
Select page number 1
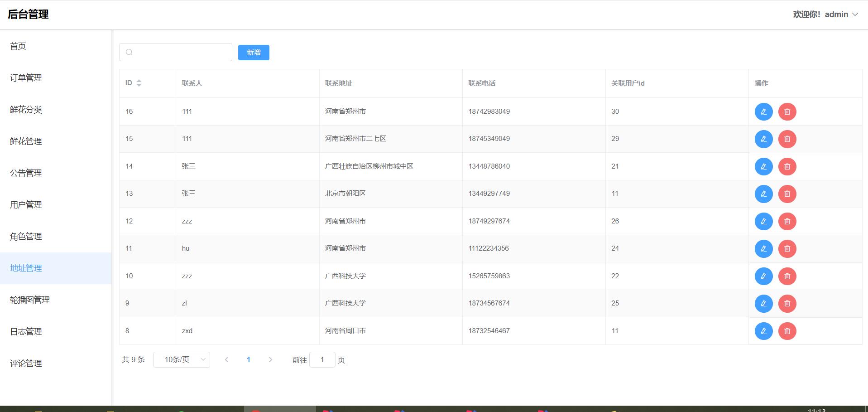pos(248,359)
